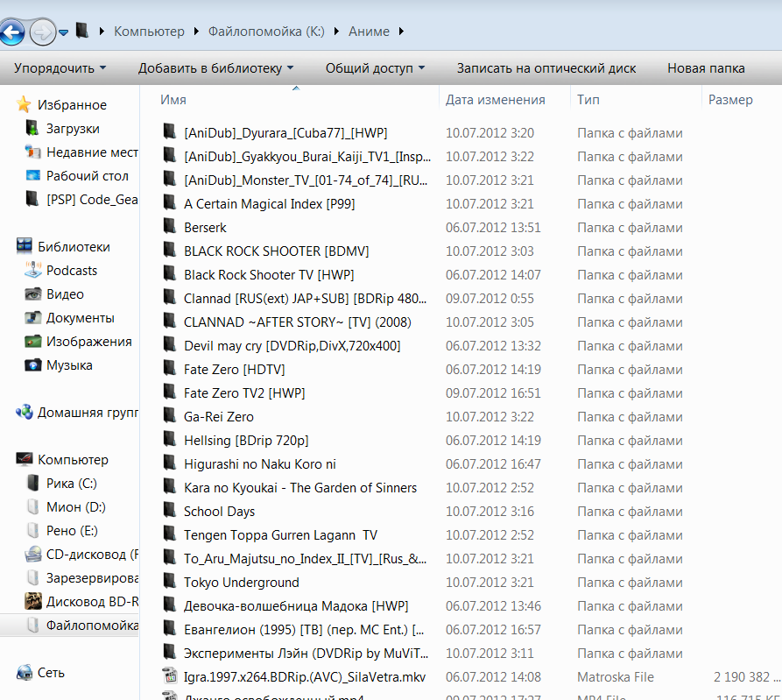This screenshot has width=782, height=700.
Task: Click the Избранное star icon
Action: [x=24, y=104]
